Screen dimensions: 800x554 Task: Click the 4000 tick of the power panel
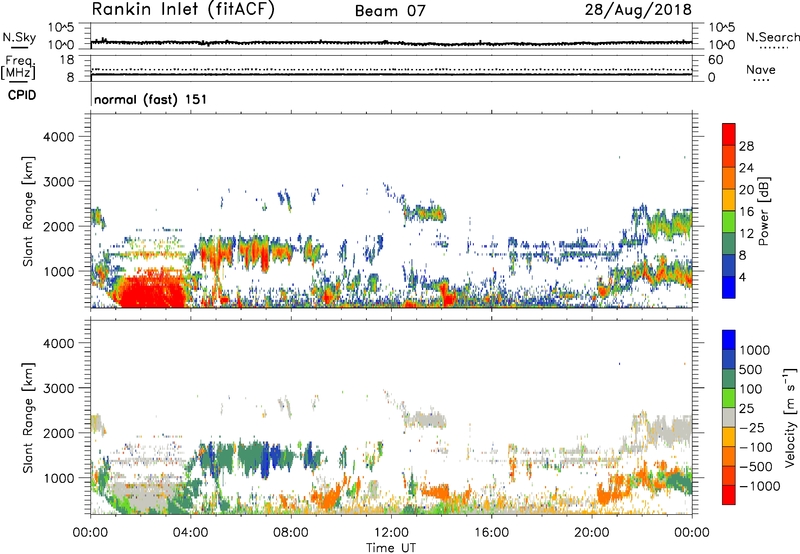click(59, 137)
